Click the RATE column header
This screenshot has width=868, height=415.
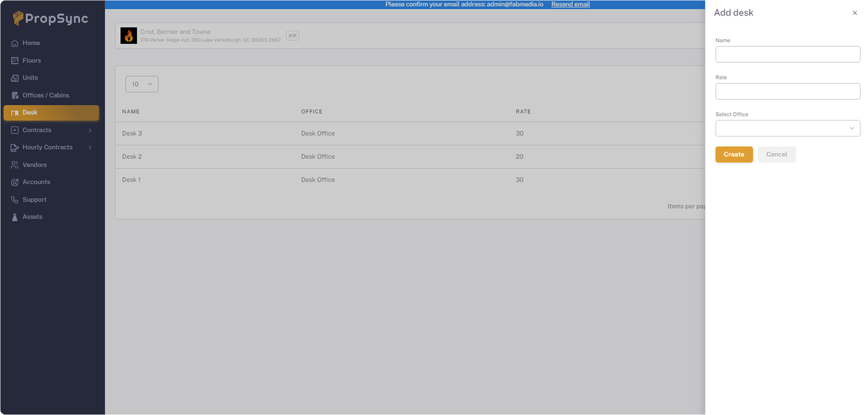pos(523,111)
